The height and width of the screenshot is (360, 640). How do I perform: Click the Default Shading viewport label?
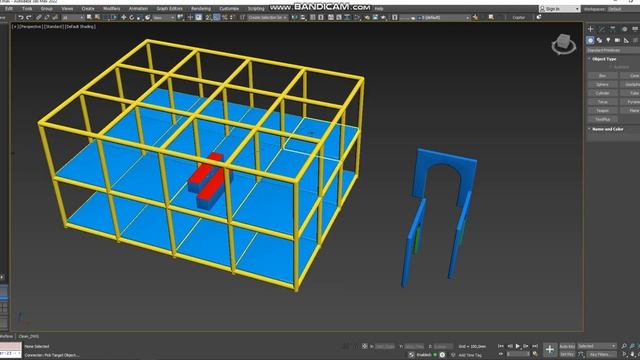(x=80, y=27)
